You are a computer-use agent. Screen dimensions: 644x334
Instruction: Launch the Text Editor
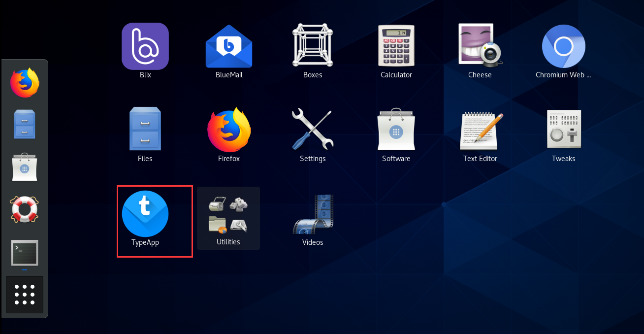481,131
